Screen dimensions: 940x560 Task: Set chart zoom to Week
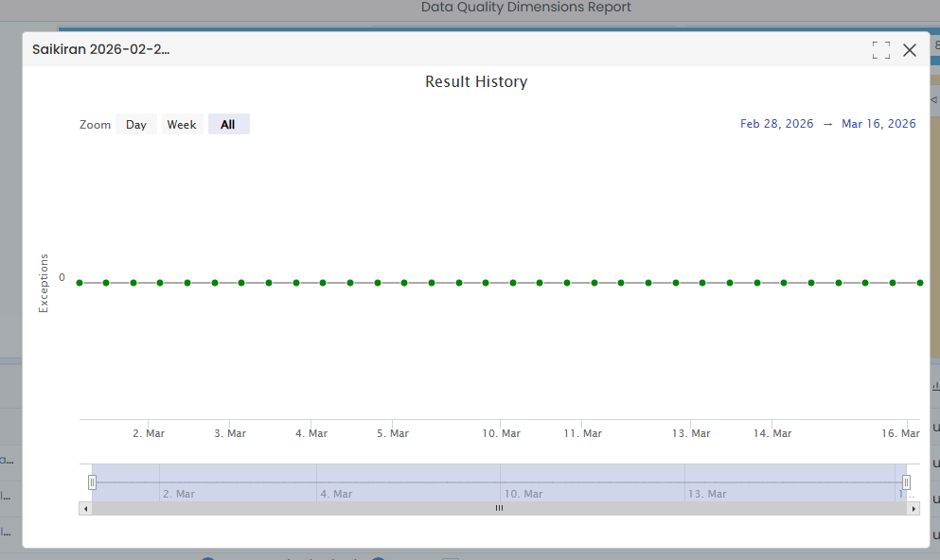(182, 125)
